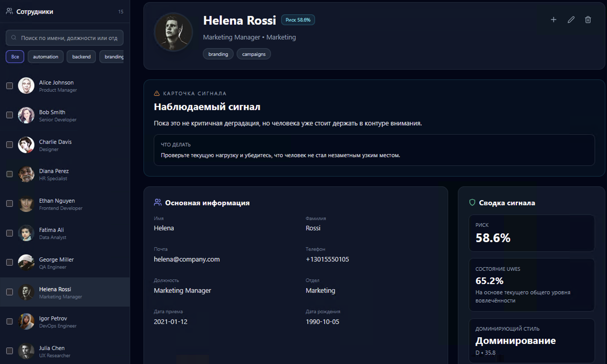Click the trash delete icon in profile header
Viewport: 607px width, 364px height.
click(x=588, y=20)
